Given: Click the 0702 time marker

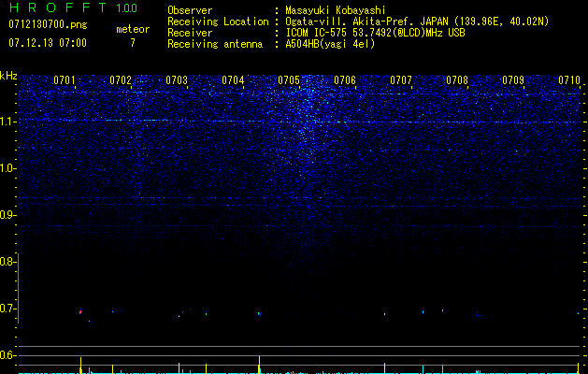Looking at the screenshot, I should click(121, 80).
